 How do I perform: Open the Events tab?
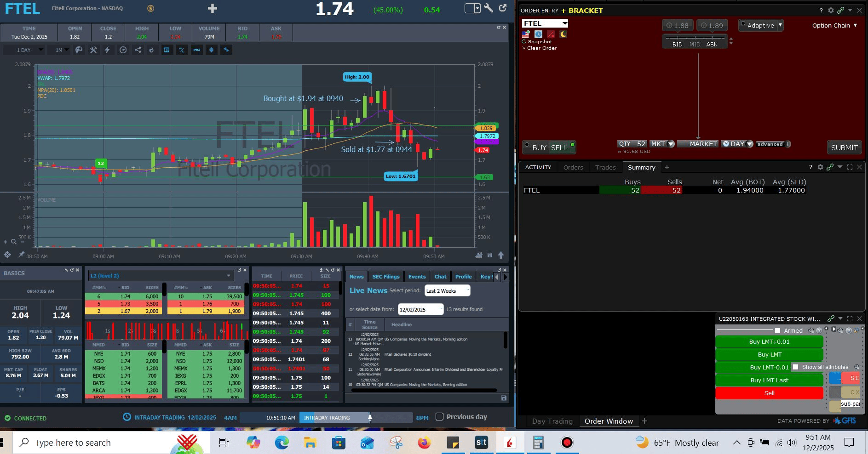point(417,277)
